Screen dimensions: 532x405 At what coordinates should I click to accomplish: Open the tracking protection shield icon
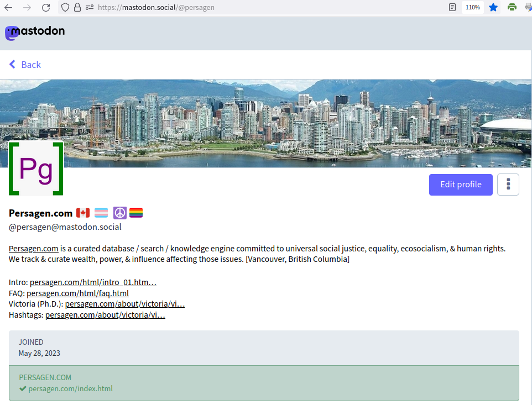[x=65, y=7]
